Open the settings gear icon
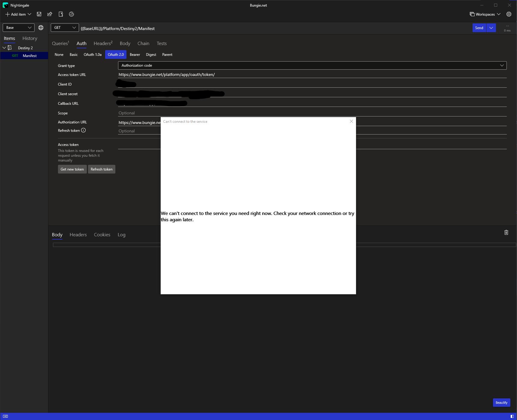517x420 pixels. pos(509,14)
